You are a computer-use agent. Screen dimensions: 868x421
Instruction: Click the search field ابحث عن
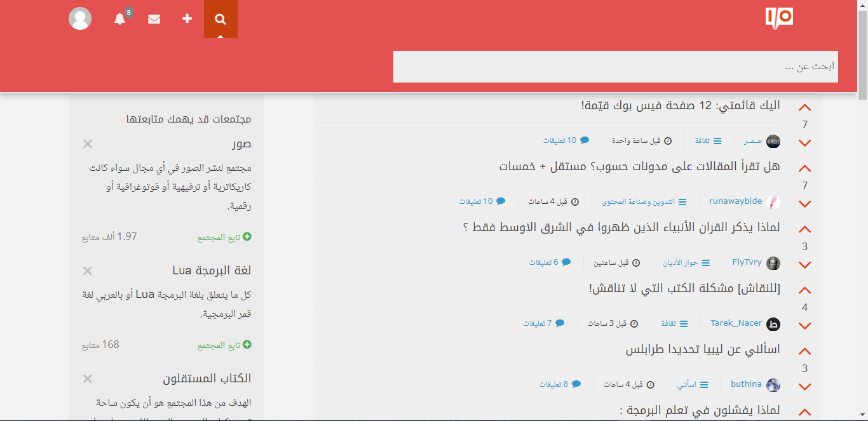click(x=616, y=67)
